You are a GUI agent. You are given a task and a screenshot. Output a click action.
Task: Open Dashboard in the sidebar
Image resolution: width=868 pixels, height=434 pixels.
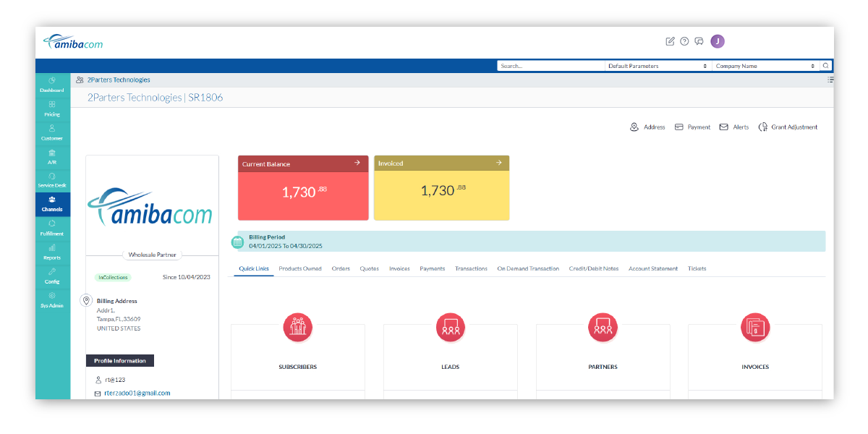52,85
